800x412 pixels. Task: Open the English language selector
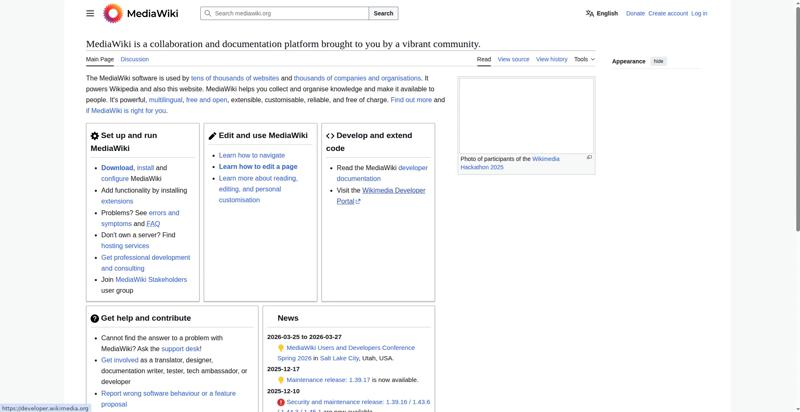[x=607, y=13]
